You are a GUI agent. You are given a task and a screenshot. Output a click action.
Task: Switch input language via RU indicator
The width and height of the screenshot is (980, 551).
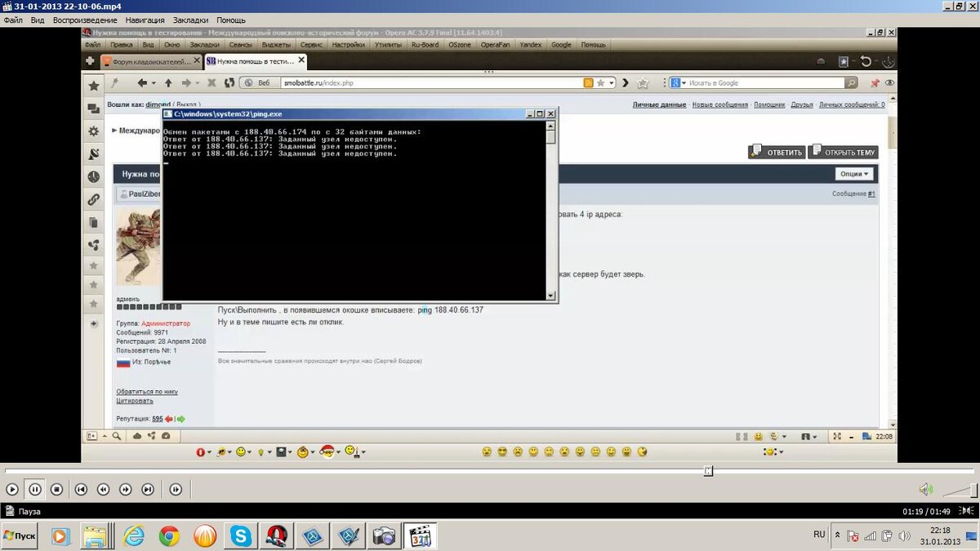[x=819, y=534]
